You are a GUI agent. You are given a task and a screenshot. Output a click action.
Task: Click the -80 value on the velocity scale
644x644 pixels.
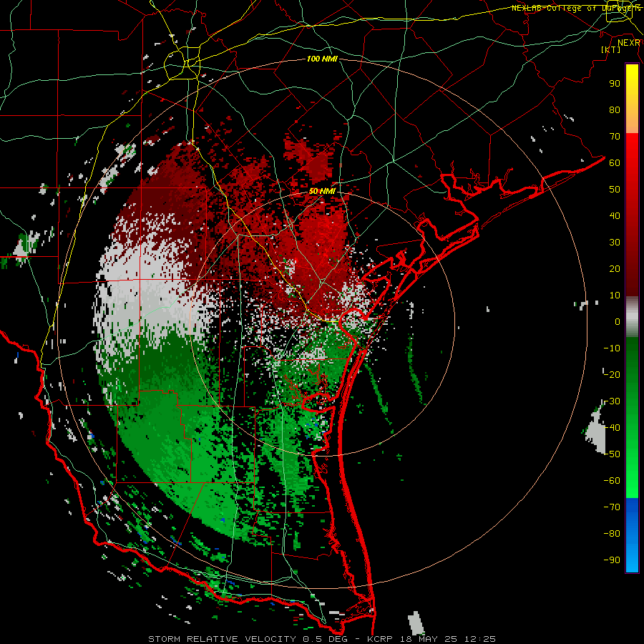tap(612, 534)
